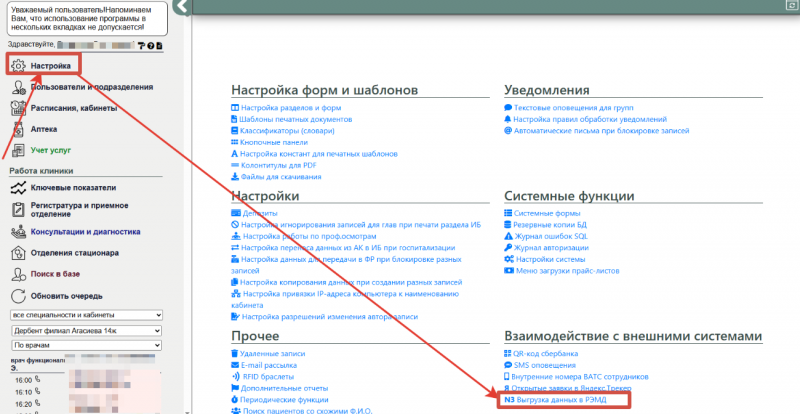Click the Пользователи и подразделения person icon

18,87
